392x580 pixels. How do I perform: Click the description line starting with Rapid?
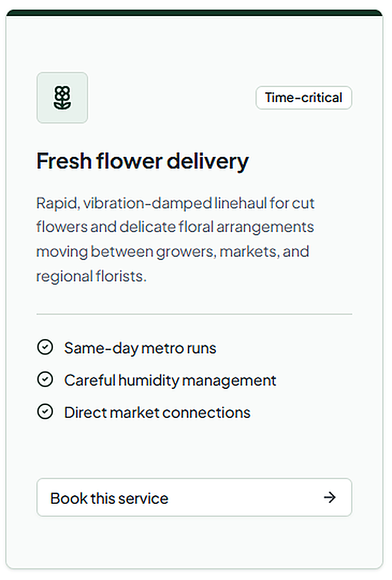tap(175, 203)
